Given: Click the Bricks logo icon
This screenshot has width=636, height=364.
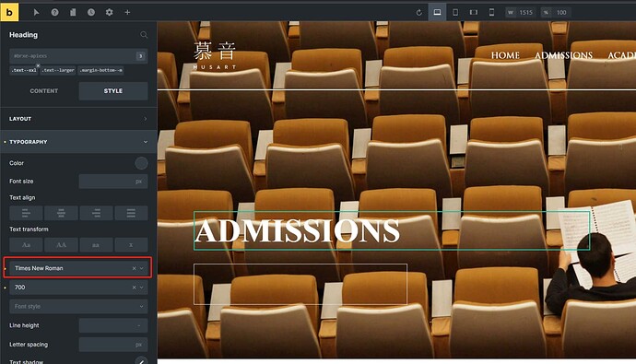Looking at the screenshot, I should pyautogui.click(x=9, y=12).
